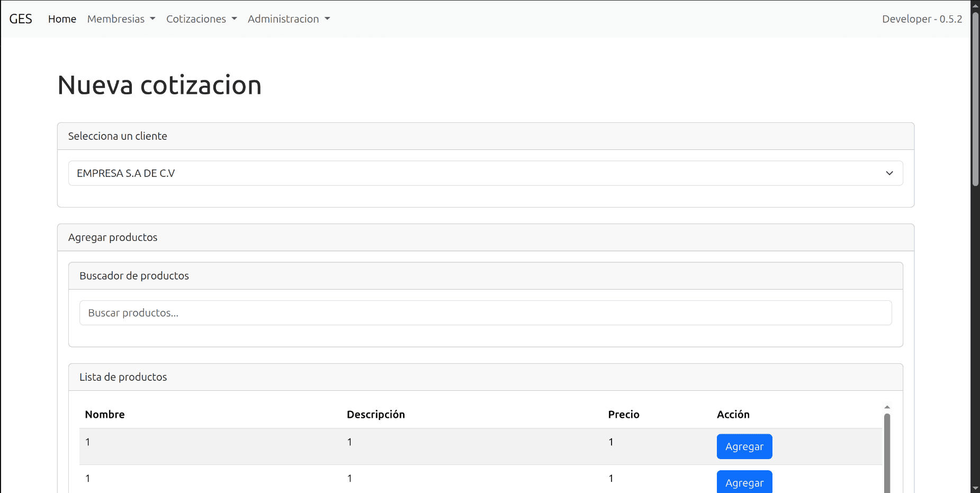Click the main page vertical scrollbar thumb
Image resolution: width=980 pixels, height=493 pixels.
pyautogui.click(x=975, y=101)
